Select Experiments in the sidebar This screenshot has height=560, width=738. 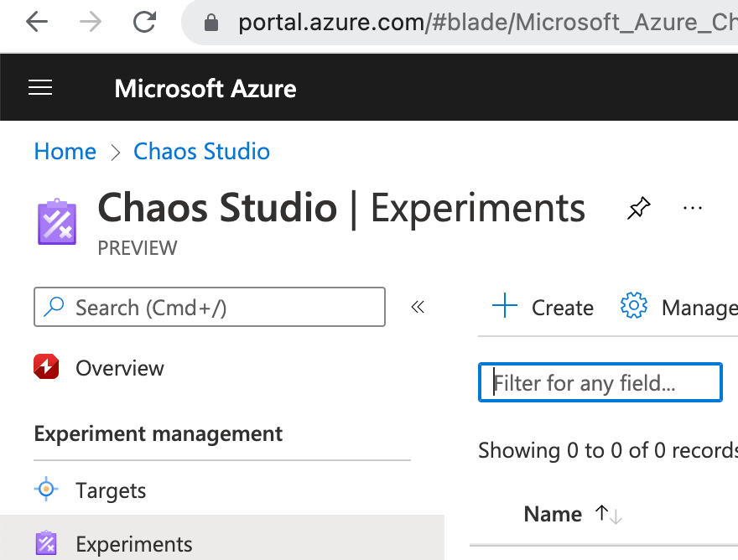pos(134,545)
